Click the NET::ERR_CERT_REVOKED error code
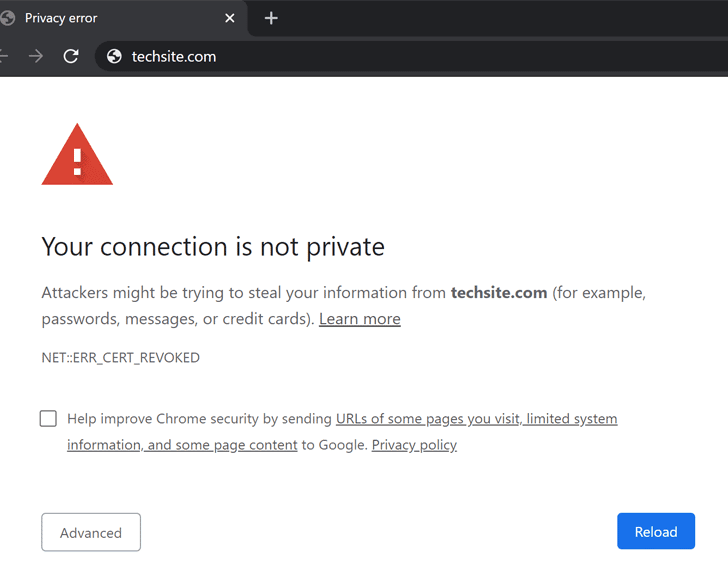 (120, 358)
